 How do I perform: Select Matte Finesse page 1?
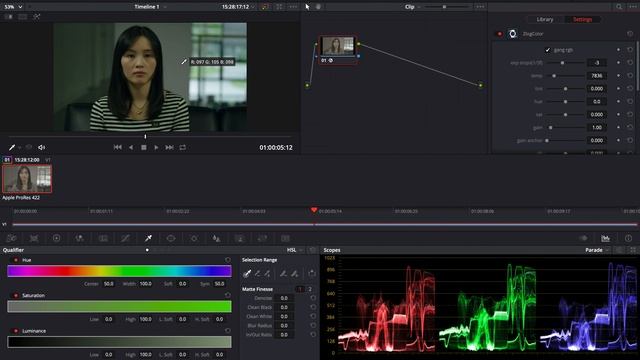pyautogui.click(x=300, y=289)
